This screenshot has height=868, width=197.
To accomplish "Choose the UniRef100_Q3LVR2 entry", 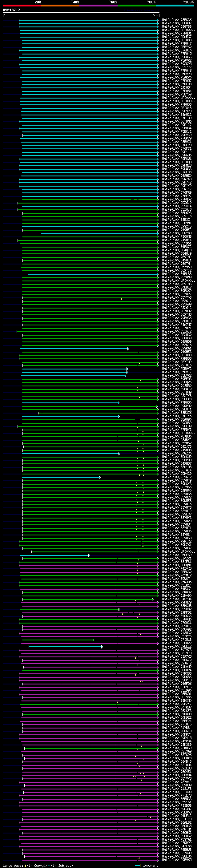I will coord(176,375).
